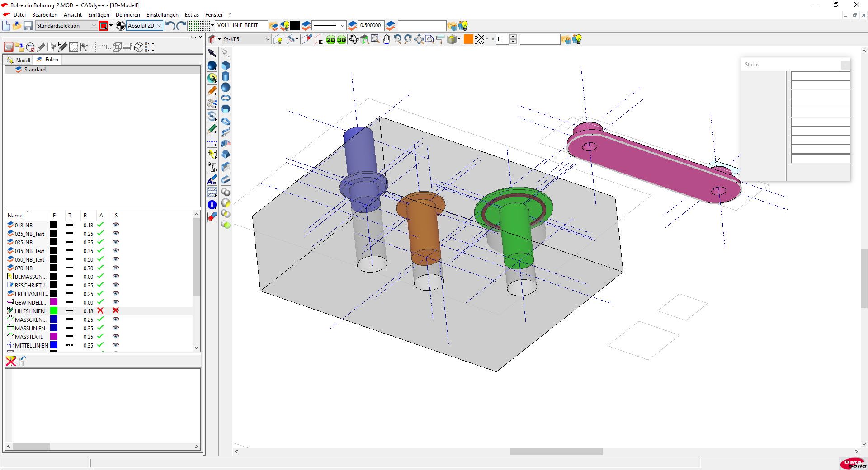Select the Standard tree item

click(35, 70)
